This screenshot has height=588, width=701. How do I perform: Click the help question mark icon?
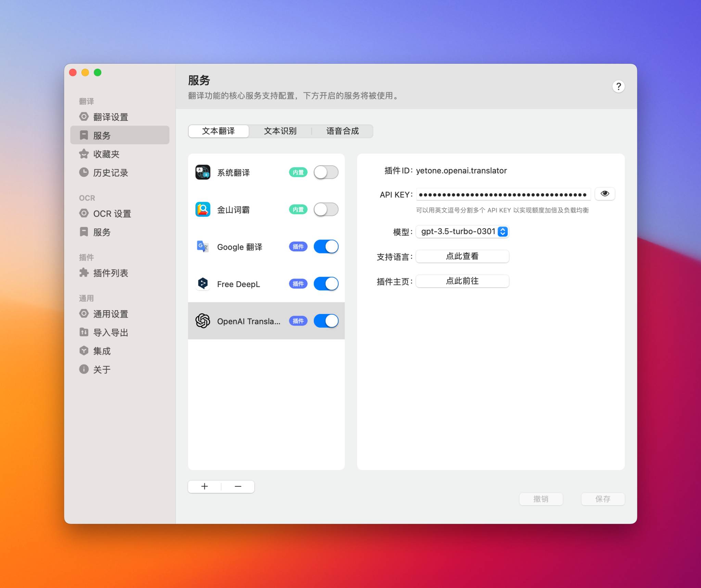[618, 87]
